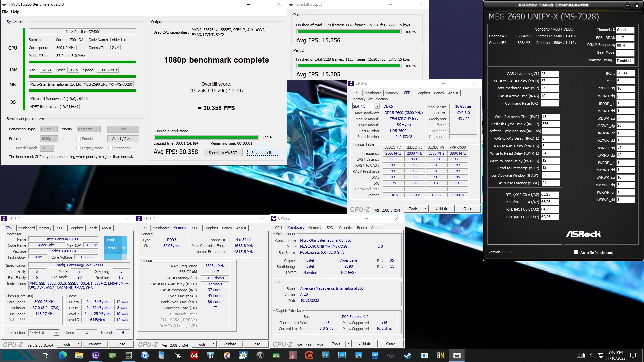Open the volume control in system tray

pyautogui.click(x=592, y=355)
